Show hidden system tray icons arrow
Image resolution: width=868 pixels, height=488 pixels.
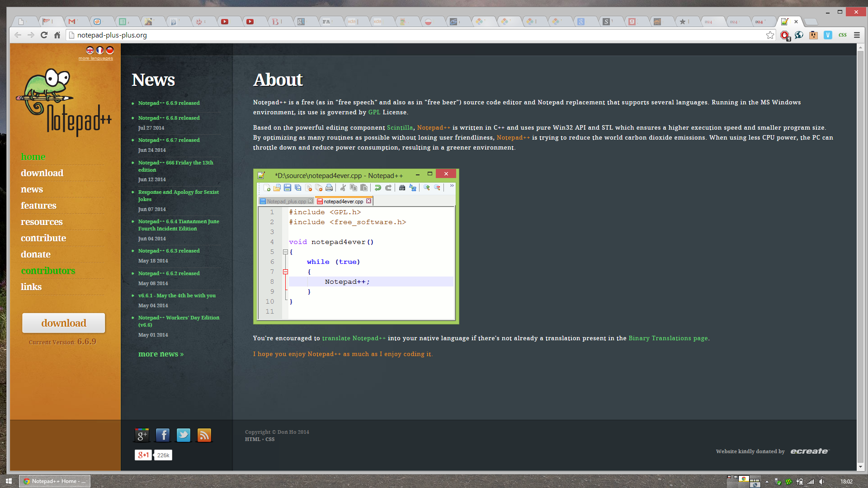[767, 482]
